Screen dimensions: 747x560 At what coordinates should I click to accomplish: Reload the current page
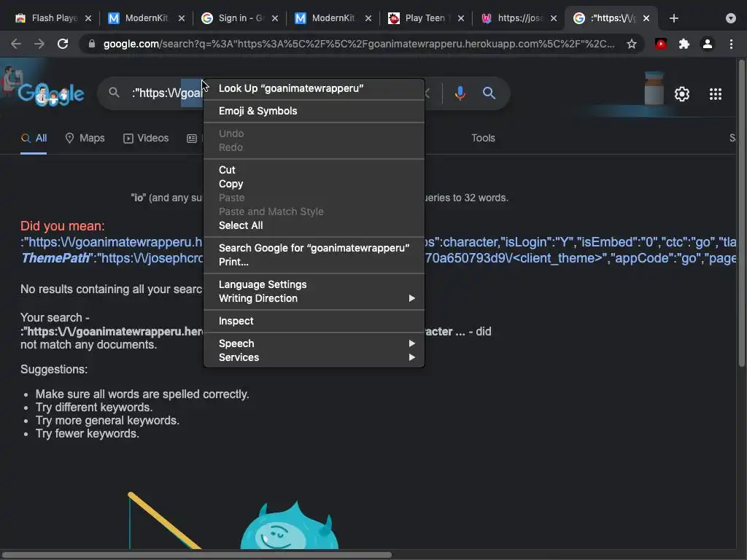pyautogui.click(x=63, y=44)
